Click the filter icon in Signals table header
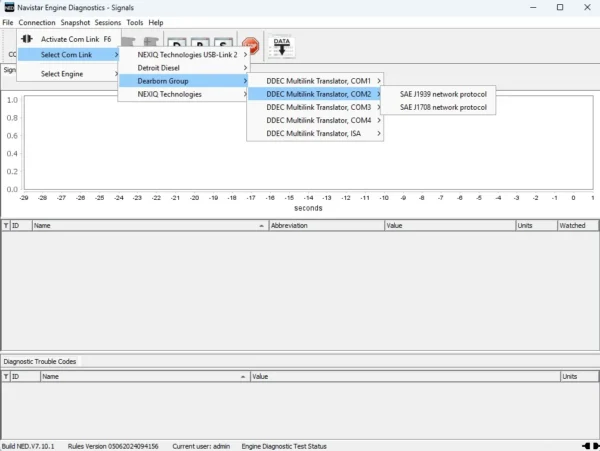This screenshot has height=451, width=600. (x=6, y=226)
